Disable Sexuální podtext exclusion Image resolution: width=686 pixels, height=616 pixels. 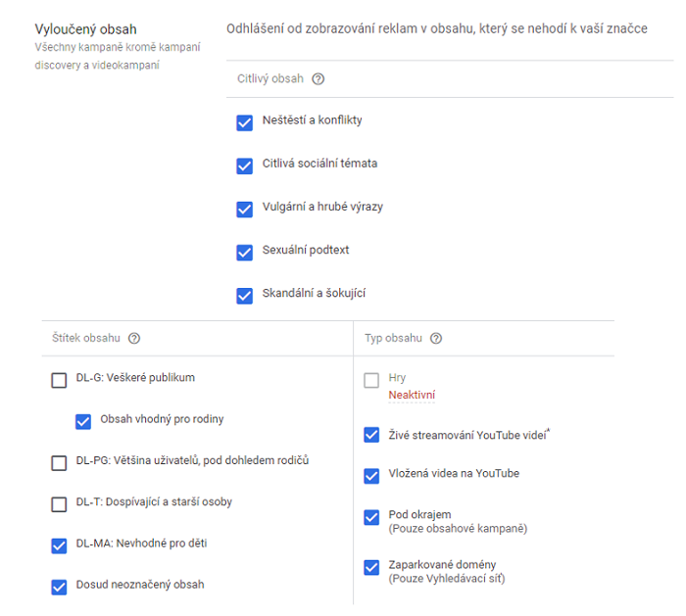click(245, 252)
